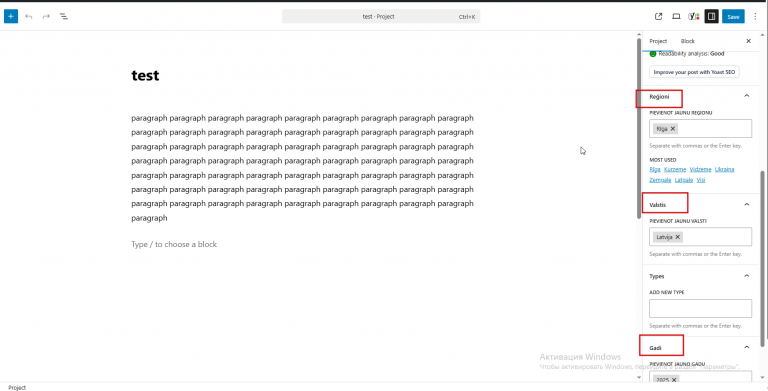The height and width of the screenshot is (391, 768).
Task: Collapse the Reģioni panel
Action: pyautogui.click(x=746, y=96)
